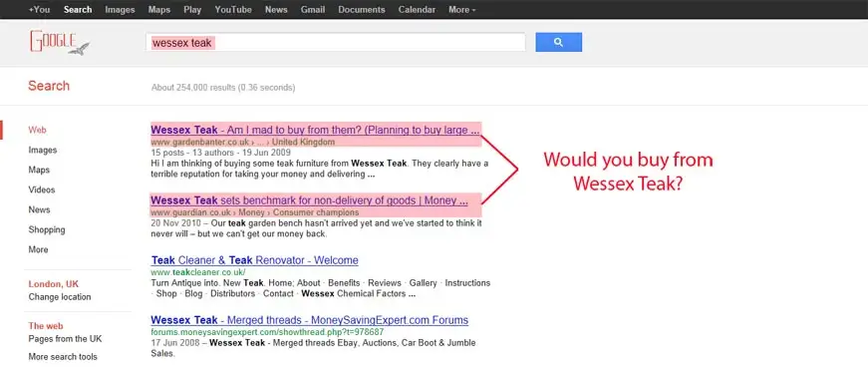Open Gmail in the top bar
The width and height of the screenshot is (868, 373).
(313, 9)
